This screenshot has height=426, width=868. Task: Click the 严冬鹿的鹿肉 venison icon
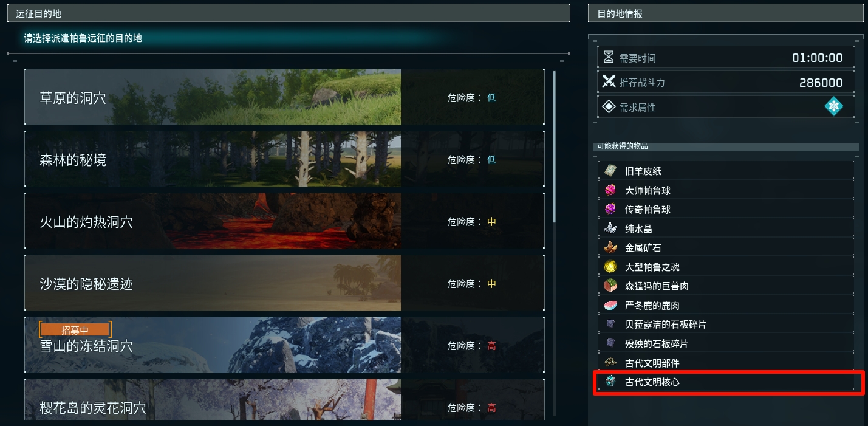point(610,305)
